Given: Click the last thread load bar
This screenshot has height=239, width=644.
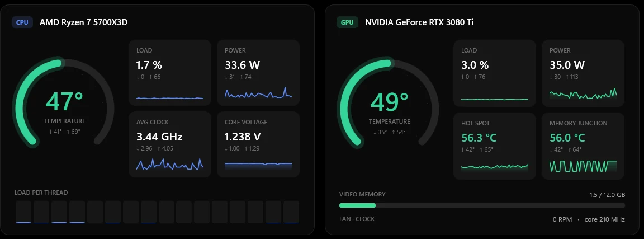Looking at the screenshot, I should tap(291, 212).
